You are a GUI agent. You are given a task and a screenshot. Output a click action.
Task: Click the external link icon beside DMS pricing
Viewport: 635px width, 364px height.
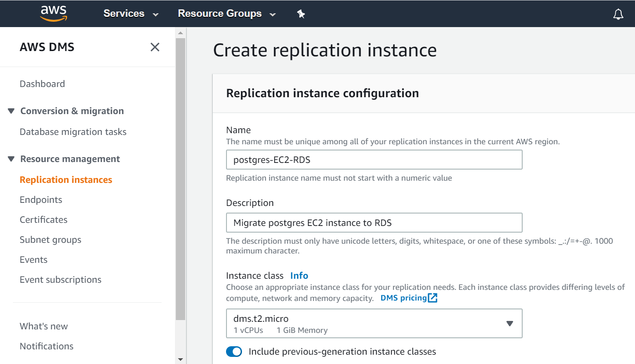[433, 298]
